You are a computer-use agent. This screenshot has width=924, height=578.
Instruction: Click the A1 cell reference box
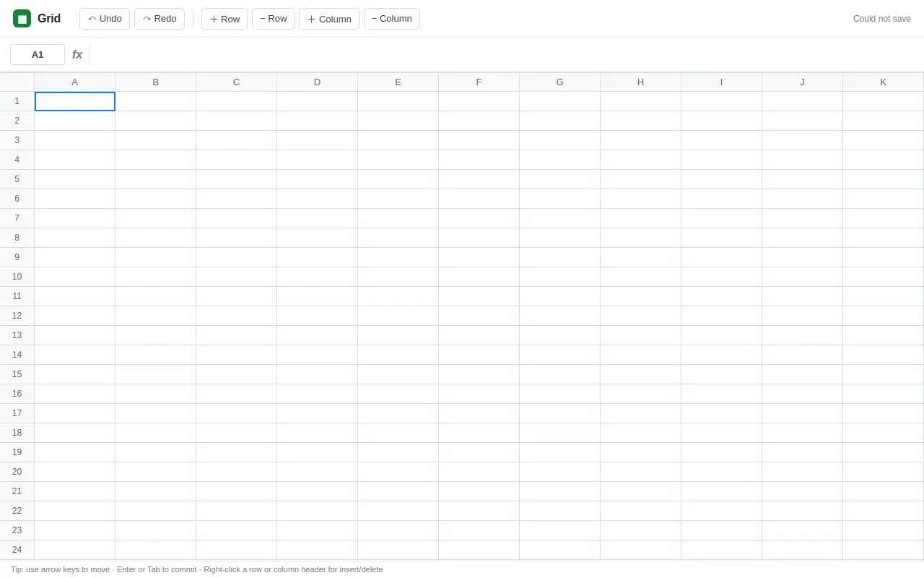38,54
